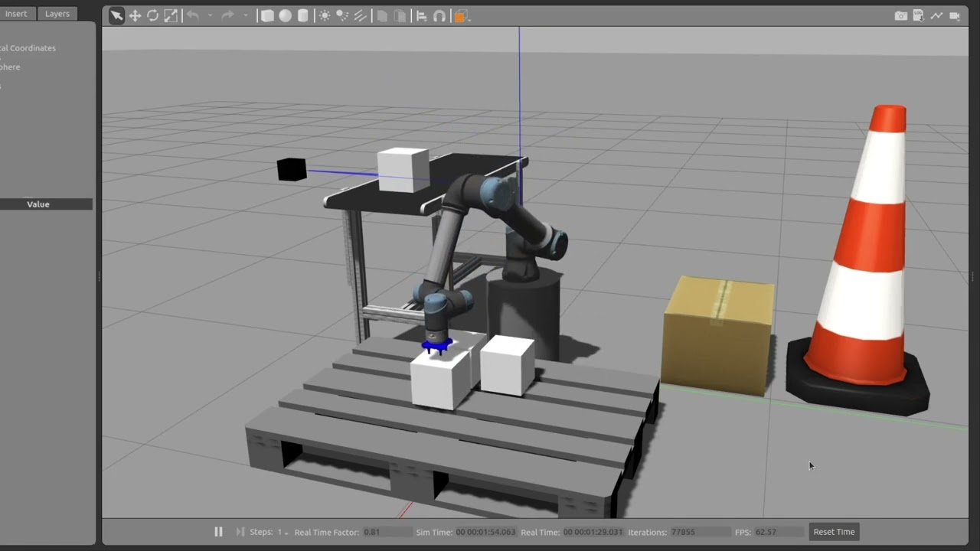
Task: Select the Atmosphere tree item
Action: click(11, 67)
